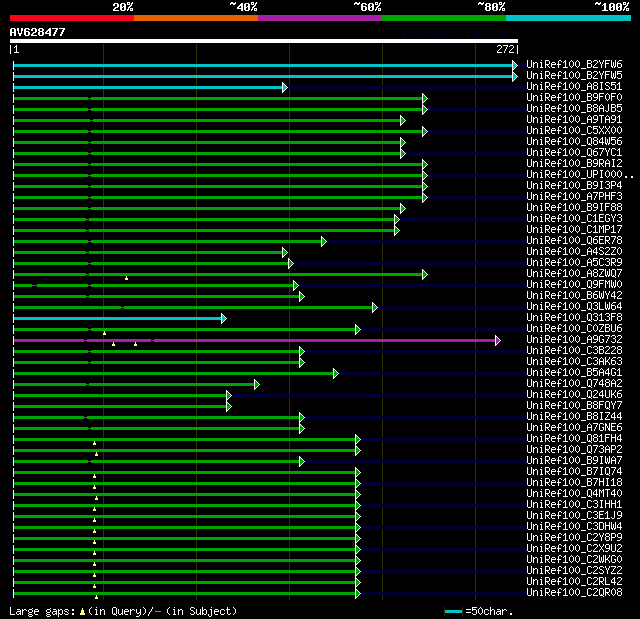Click the UniRef100_C2WKG0 label
Screen dimensions: 640x619
click(x=574, y=559)
